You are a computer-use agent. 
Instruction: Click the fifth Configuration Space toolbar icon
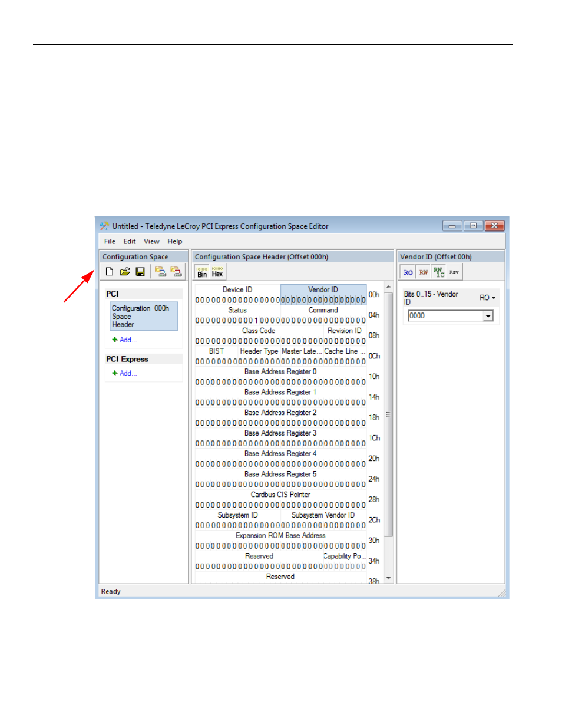pos(176,272)
